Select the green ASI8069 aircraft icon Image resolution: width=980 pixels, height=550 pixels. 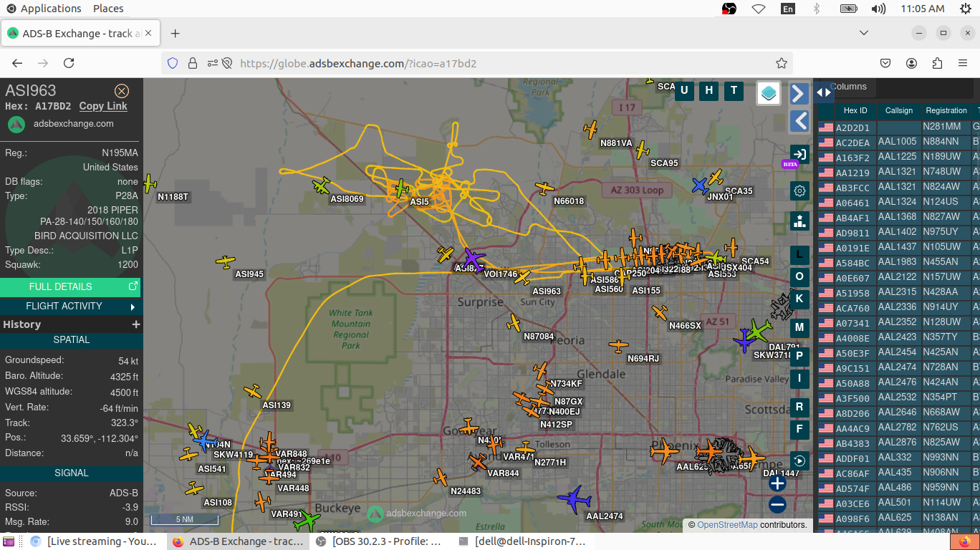(x=322, y=185)
